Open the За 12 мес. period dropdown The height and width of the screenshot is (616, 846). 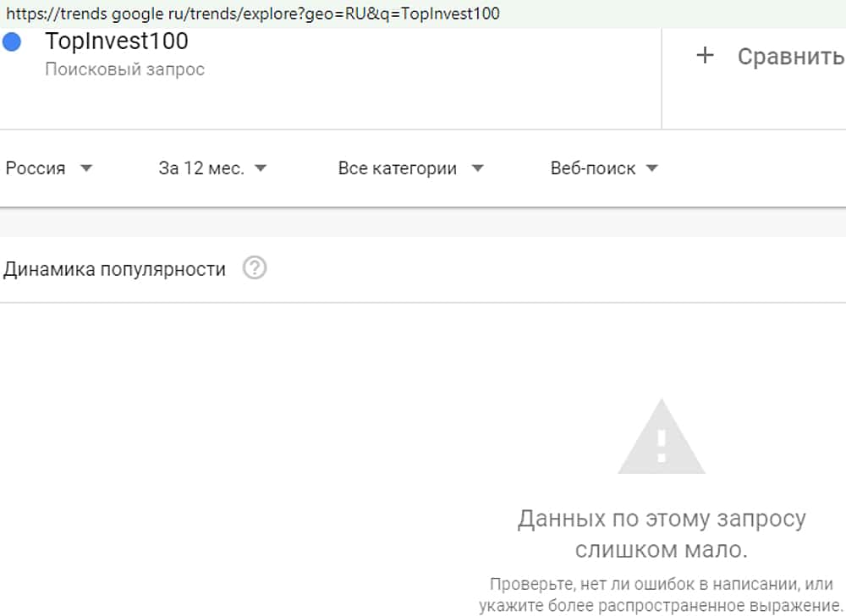pyautogui.click(x=212, y=168)
